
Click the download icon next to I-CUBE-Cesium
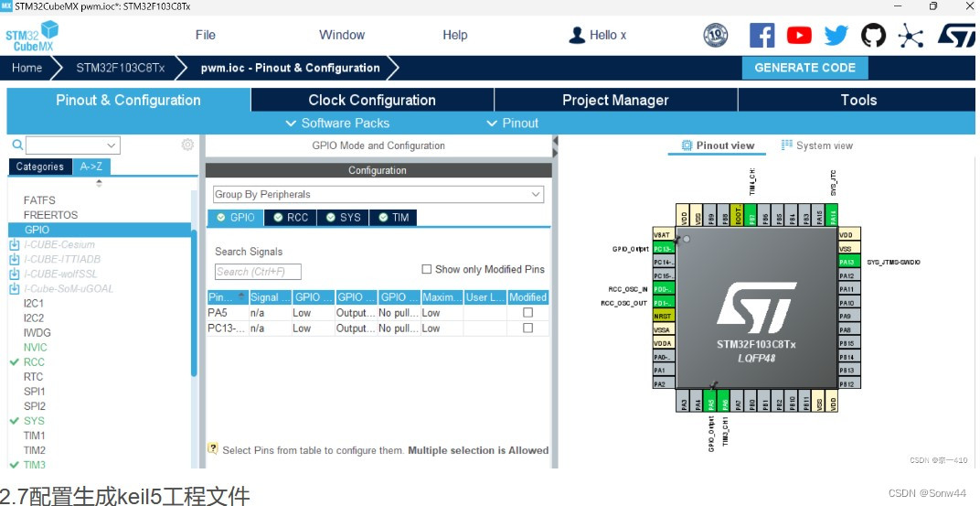click(15, 244)
